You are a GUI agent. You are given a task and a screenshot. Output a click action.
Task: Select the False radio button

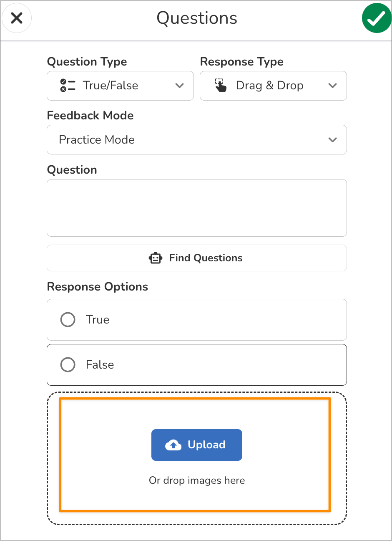68,365
